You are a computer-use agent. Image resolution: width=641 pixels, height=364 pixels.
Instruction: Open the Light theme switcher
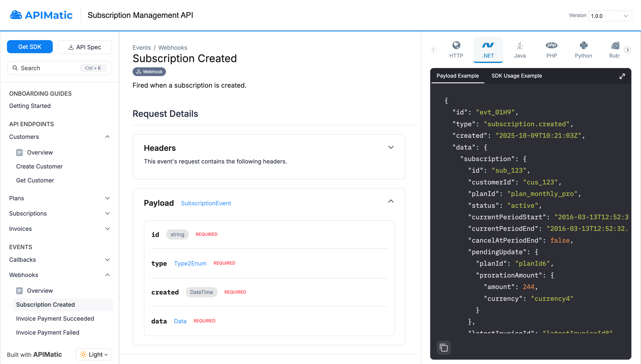point(94,354)
